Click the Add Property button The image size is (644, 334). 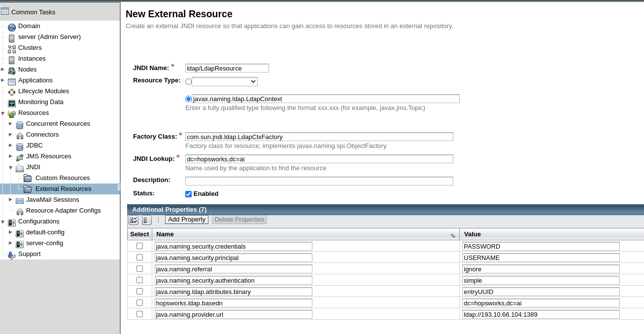[x=186, y=220]
